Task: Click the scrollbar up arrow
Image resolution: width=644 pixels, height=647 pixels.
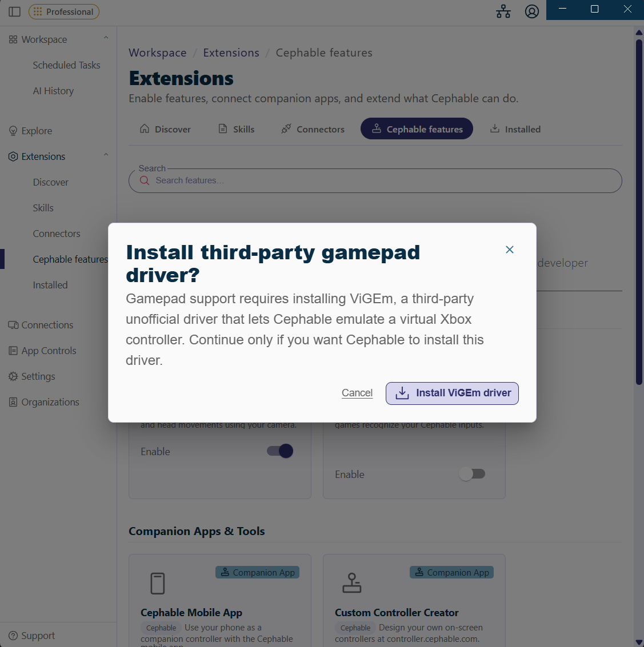Action: [x=639, y=32]
